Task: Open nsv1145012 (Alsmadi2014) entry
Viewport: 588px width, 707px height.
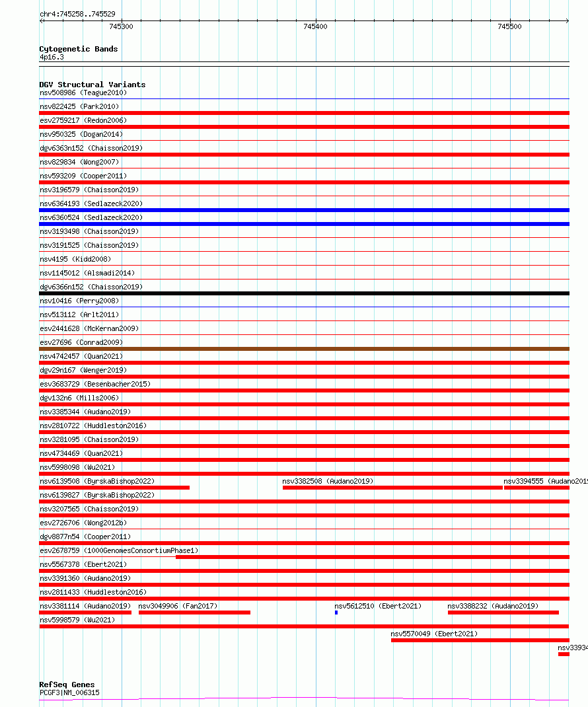Action: tap(87, 274)
